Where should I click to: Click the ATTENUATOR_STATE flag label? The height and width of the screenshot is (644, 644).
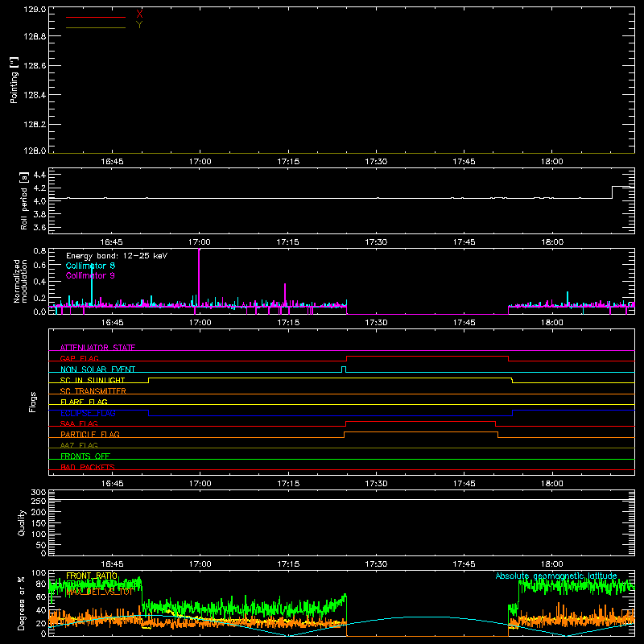tap(97, 348)
